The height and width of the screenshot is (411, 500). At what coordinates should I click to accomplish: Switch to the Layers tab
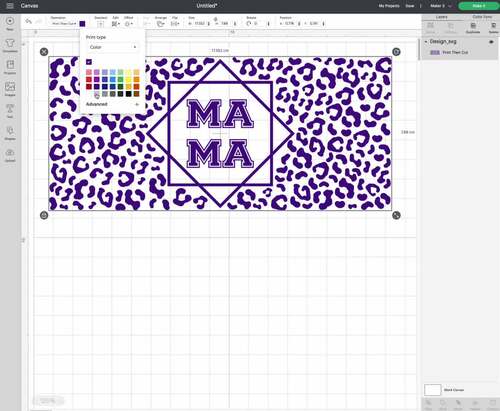[442, 17]
